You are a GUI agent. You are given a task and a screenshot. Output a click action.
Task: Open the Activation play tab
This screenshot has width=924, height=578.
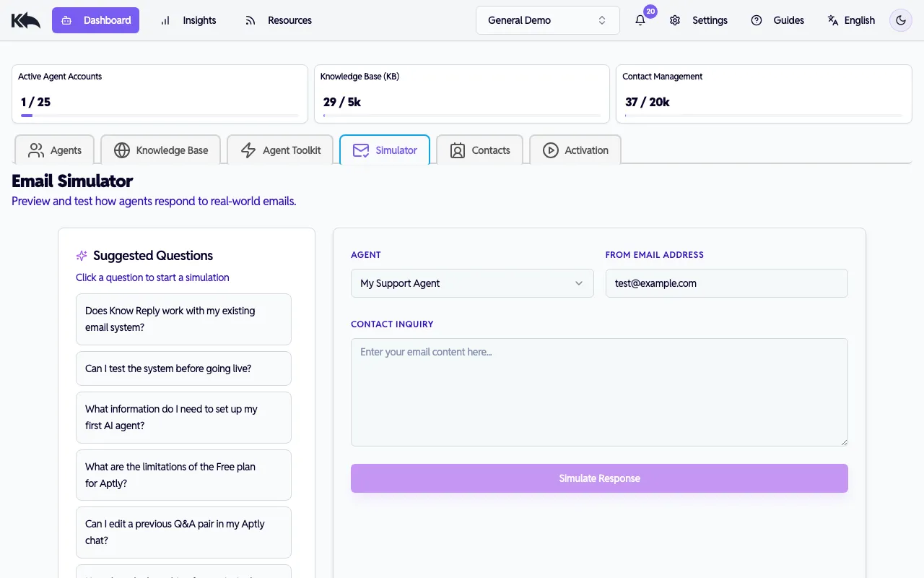tap(575, 150)
